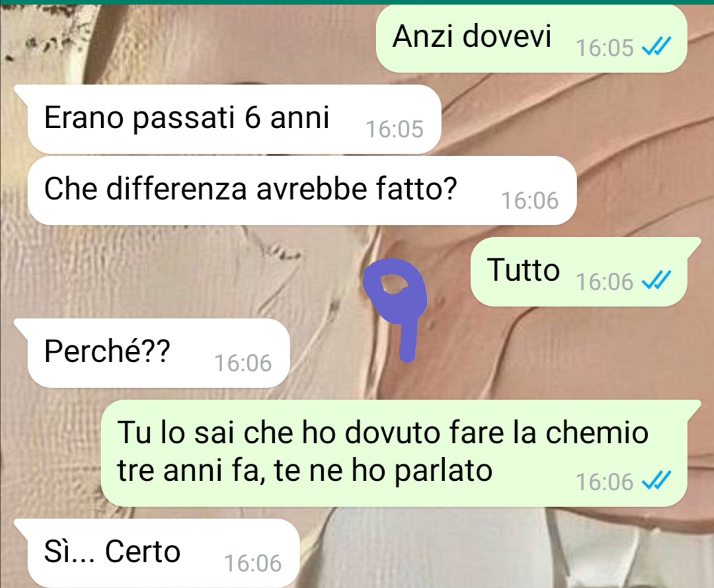
Task: Tap the words "tre anni fa, te ne ho parlato"
Action: (305, 470)
